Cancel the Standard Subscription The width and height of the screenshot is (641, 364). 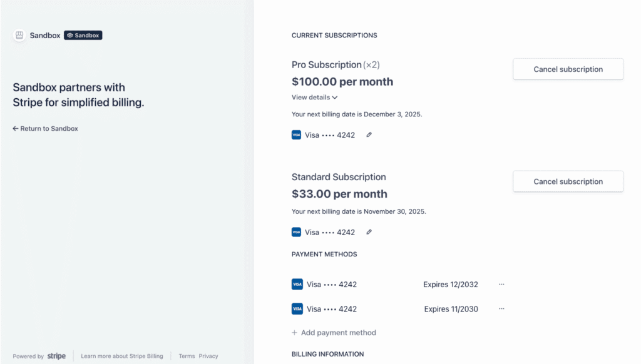point(568,181)
